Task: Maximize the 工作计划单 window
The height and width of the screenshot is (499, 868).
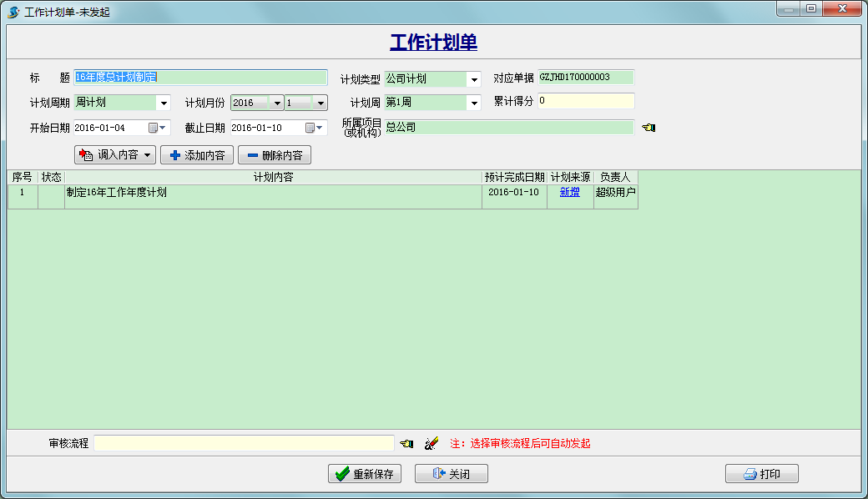Action: coord(811,9)
